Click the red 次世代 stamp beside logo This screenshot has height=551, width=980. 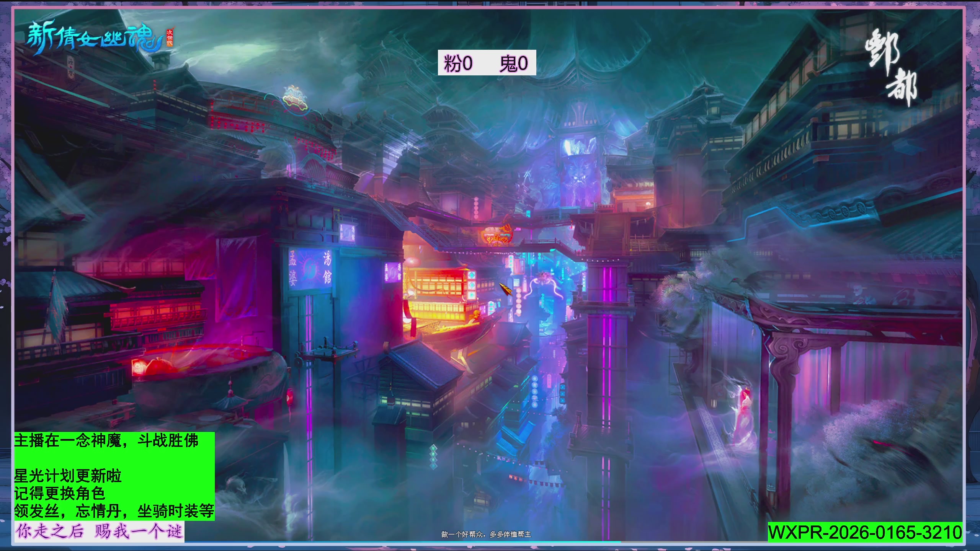pos(170,37)
